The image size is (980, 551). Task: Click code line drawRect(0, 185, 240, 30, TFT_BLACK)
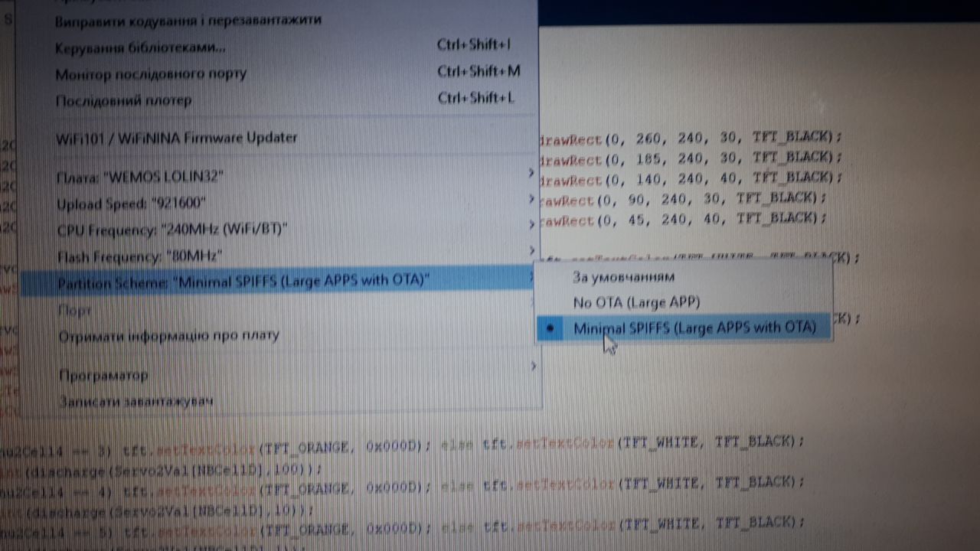690,158
